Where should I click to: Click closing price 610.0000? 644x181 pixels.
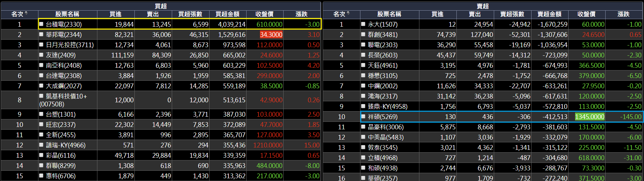pyautogui.click(x=270, y=24)
